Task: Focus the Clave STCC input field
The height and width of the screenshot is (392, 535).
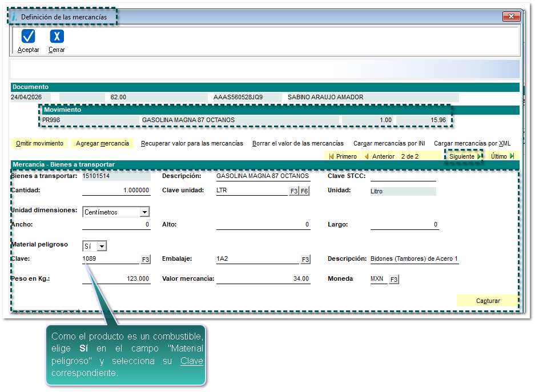Action: [x=403, y=176]
